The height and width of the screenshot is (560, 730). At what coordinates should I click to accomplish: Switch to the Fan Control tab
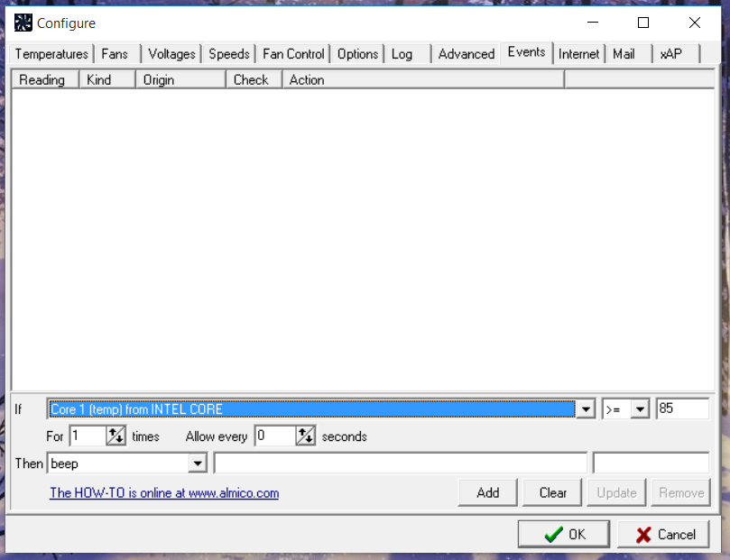tap(293, 54)
